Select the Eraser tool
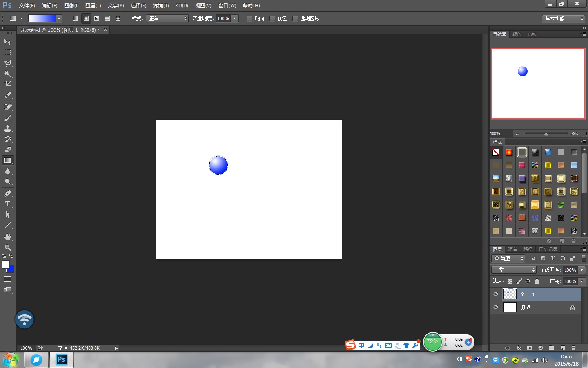 pyautogui.click(x=8, y=150)
